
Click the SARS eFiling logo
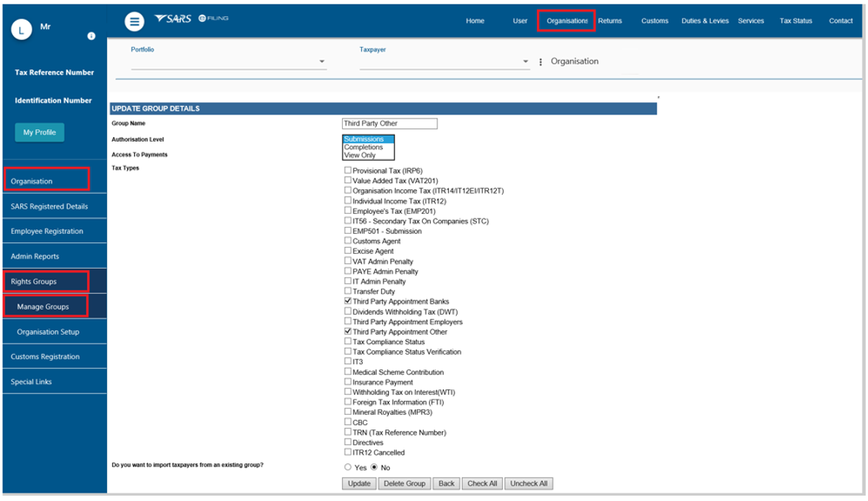191,18
